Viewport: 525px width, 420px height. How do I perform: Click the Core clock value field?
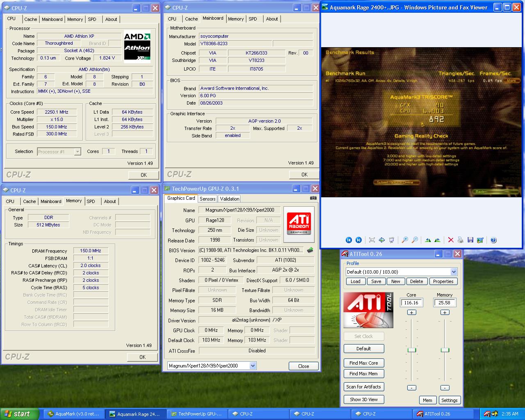pos(411,303)
